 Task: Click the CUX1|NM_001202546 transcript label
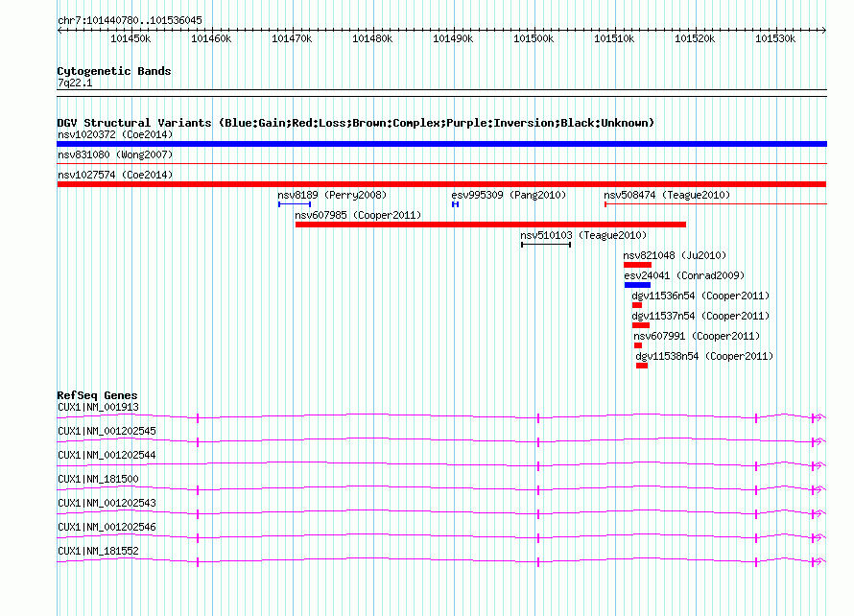[x=107, y=527]
